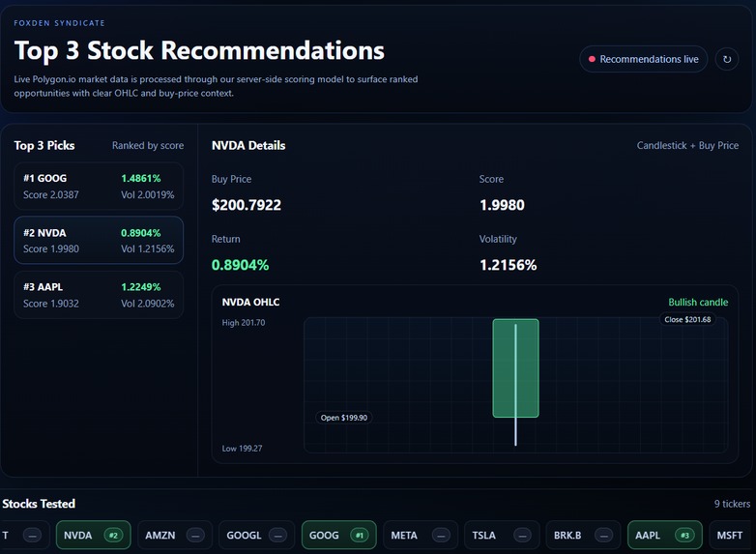756x554 pixels.
Task: Click the Bullish candle label
Action: (698, 303)
